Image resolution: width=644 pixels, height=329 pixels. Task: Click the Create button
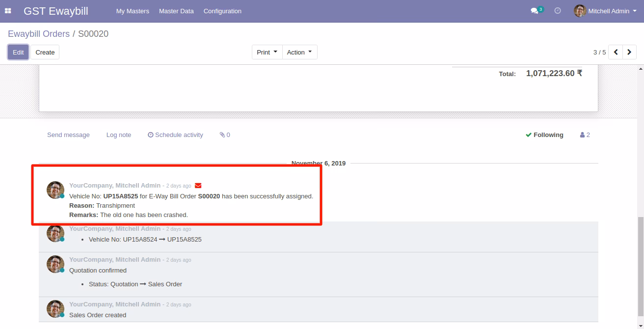(45, 52)
